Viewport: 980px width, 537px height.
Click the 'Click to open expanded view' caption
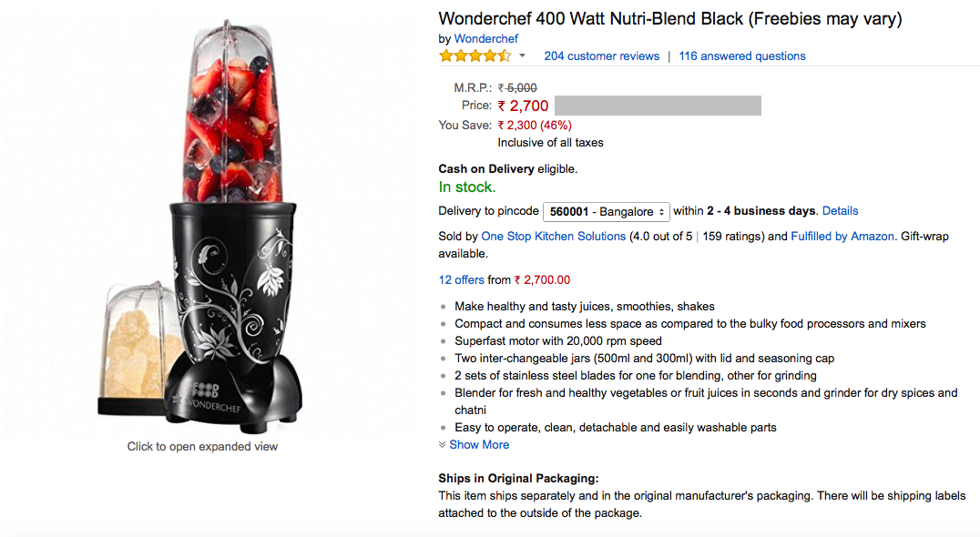202,447
